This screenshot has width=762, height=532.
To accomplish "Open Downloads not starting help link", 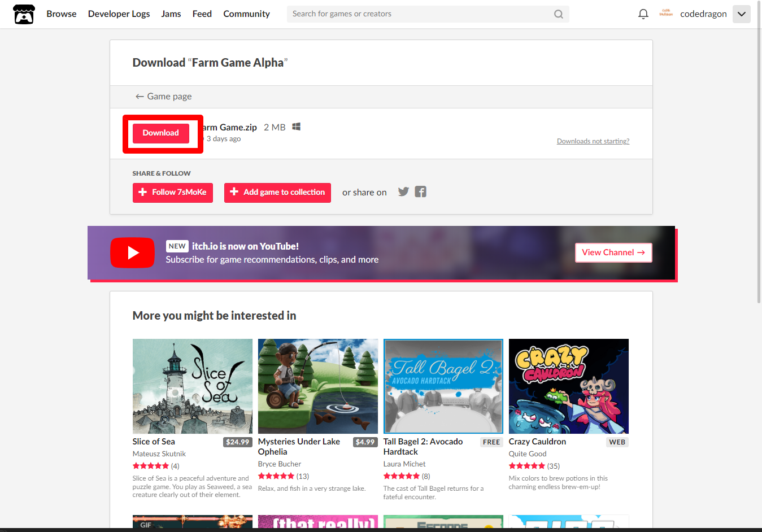I will coord(593,141).
